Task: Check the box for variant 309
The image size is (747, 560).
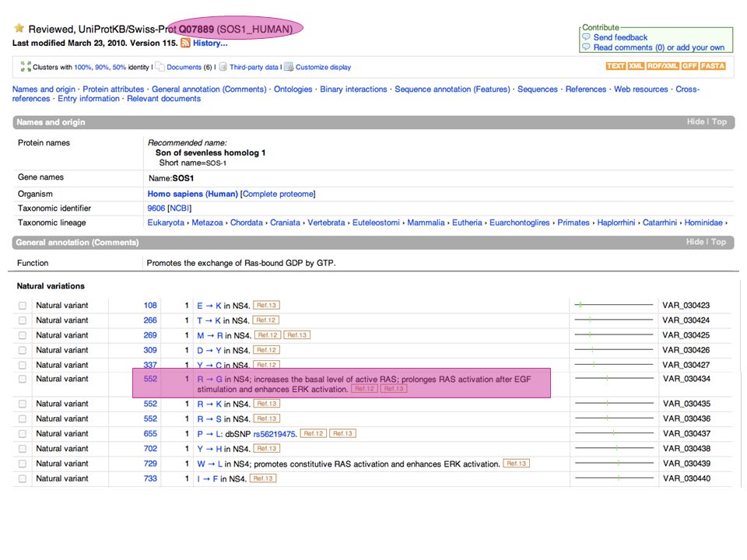Action: (23, 350)
